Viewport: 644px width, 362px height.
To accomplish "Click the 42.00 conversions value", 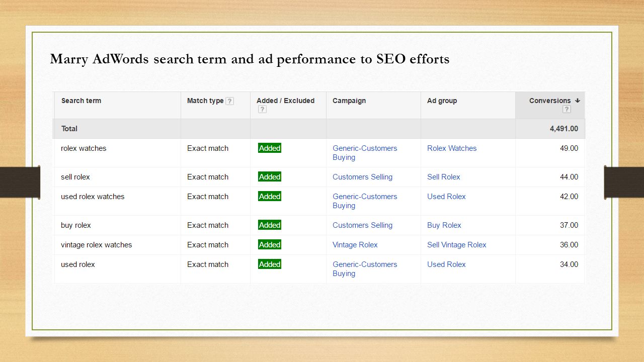I will pos(569,197).
